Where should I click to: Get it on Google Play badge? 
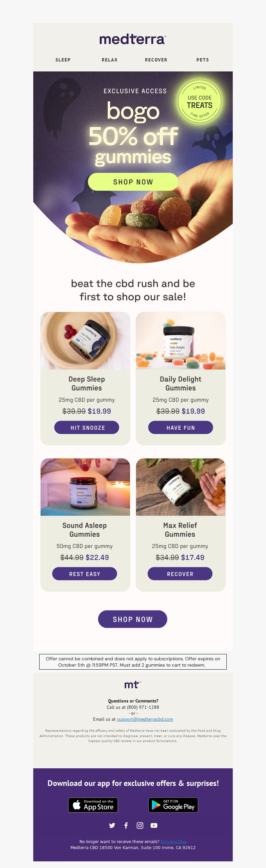[x=173, y=805]
